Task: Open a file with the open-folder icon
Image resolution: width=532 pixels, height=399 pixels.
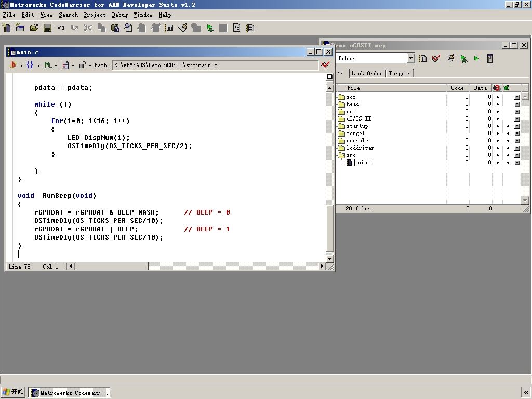Action: pyautogui.click(x=34, y=28)
